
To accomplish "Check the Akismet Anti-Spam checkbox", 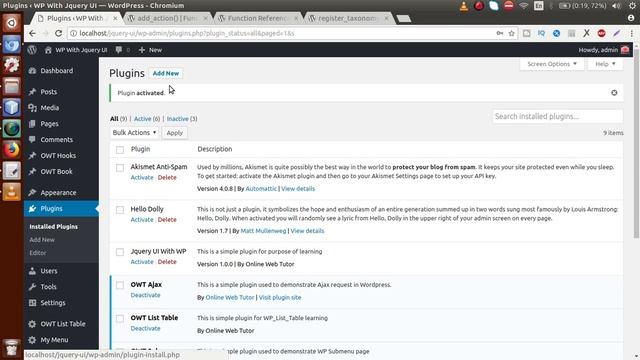I will 120,168.
